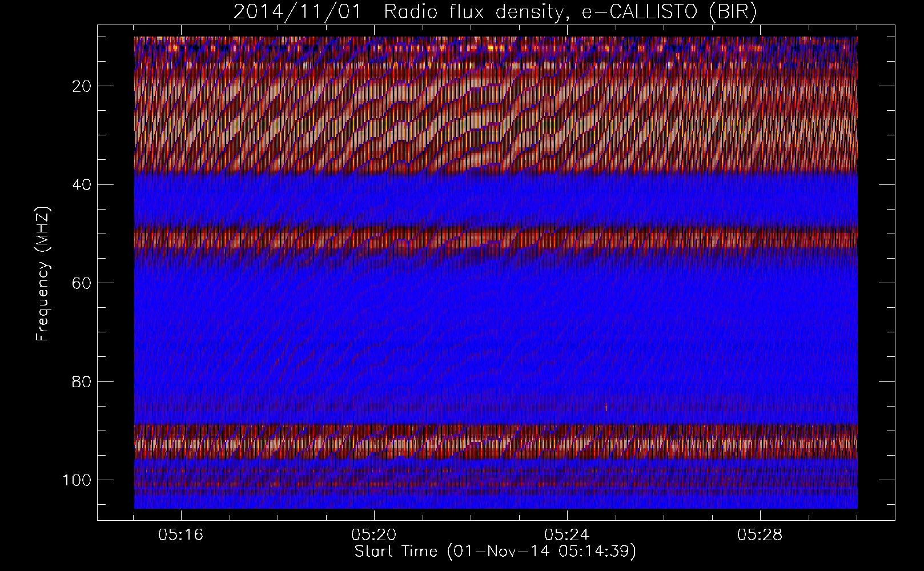
Task: Click the time tick label '05:16'
Action: click(181, 536)
